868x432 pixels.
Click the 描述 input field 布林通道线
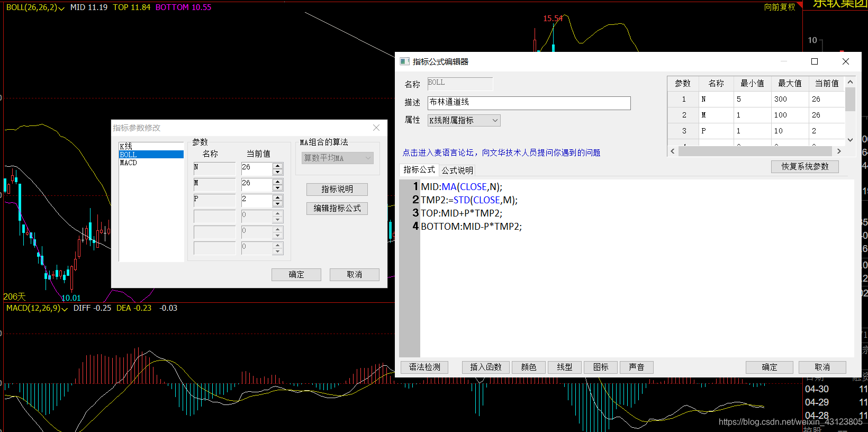pos(529,103)
